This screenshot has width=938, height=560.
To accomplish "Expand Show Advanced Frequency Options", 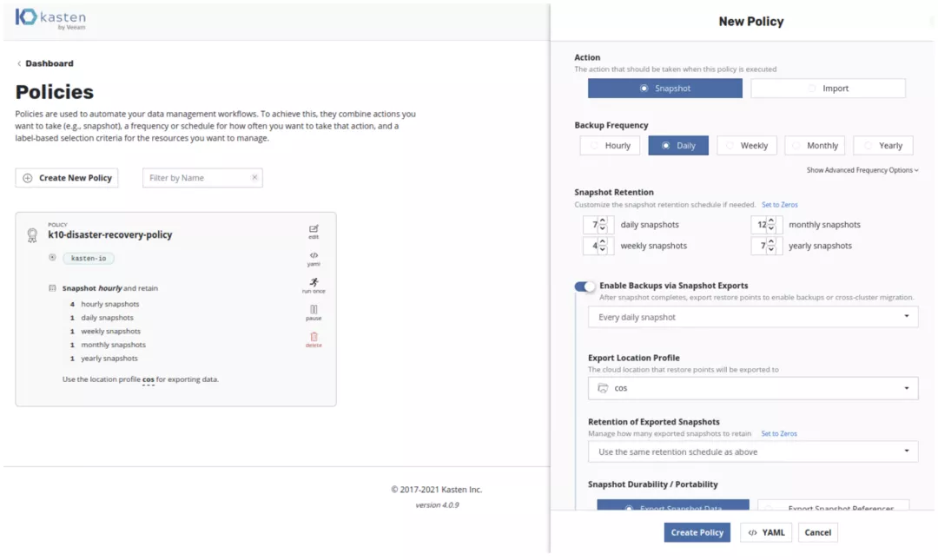I will [862, 170].
